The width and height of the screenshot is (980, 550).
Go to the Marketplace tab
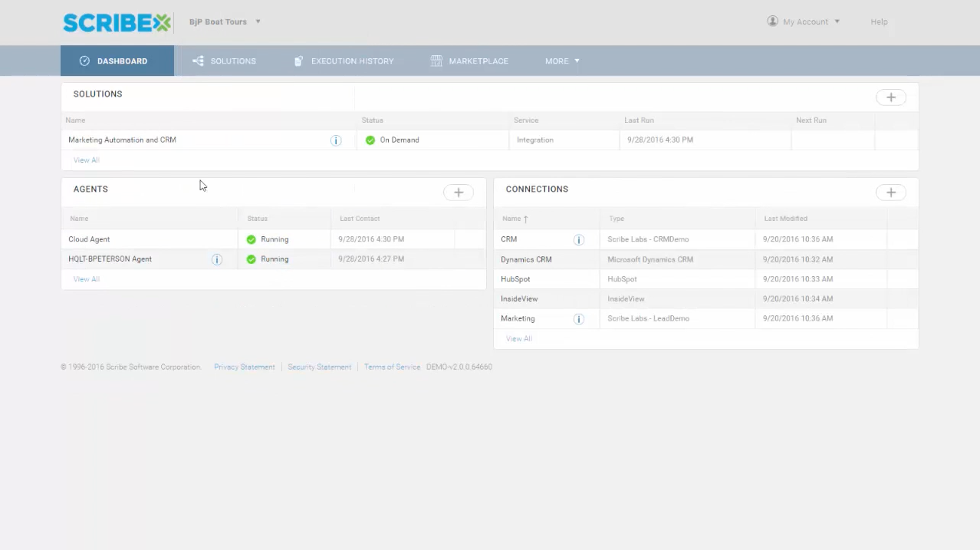(x=469, y=61)
